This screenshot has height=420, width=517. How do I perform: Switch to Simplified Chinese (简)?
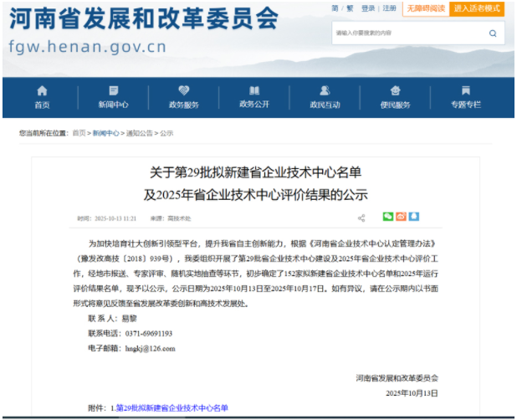click(335, 8)
